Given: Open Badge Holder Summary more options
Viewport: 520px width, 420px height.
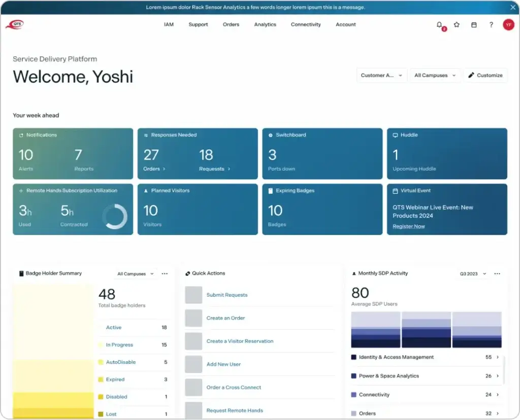Looking at the screenshot, I should point(165,274).
